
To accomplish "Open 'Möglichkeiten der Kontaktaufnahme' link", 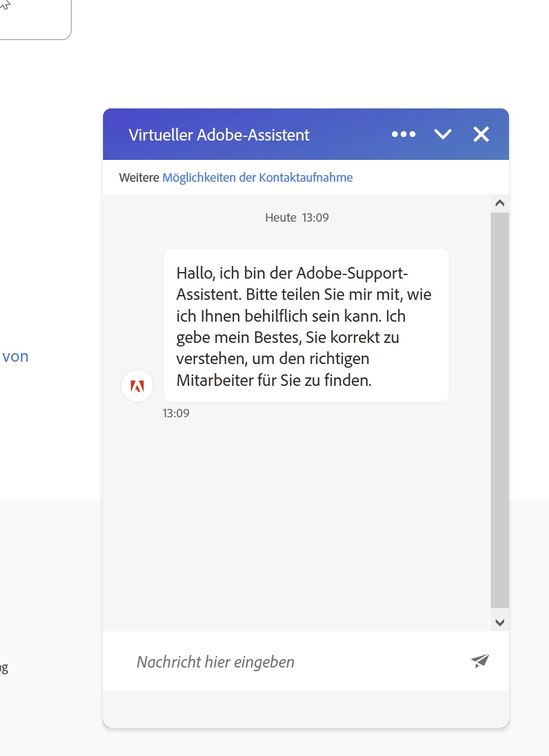I will (258, 177).
